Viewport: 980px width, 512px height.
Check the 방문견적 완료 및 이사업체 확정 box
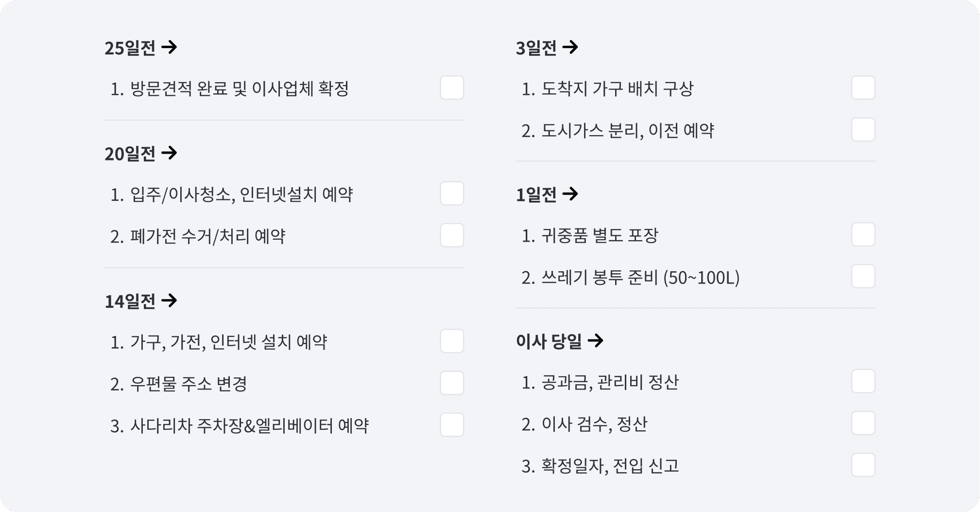point(452,88)
